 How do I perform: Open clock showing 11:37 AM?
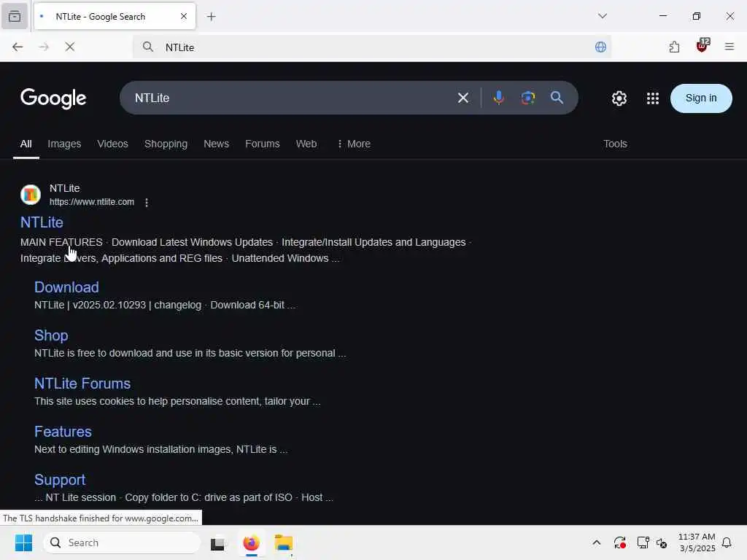point(697,542)
